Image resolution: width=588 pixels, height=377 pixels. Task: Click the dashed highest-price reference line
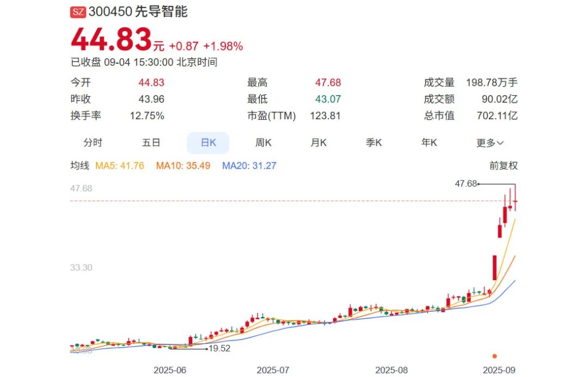point(272,200)
